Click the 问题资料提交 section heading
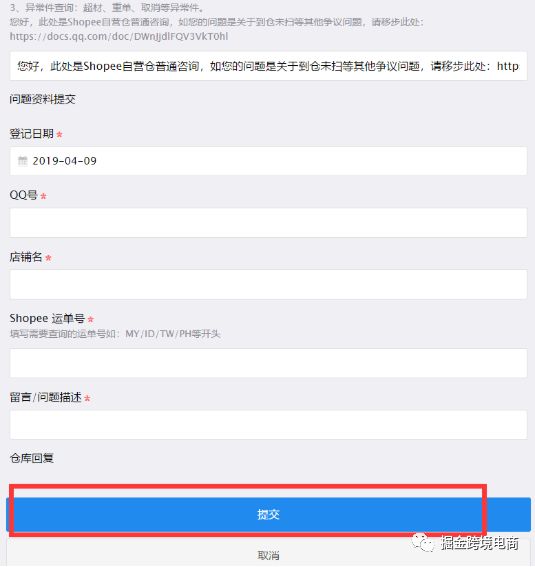 pos(43,99)
